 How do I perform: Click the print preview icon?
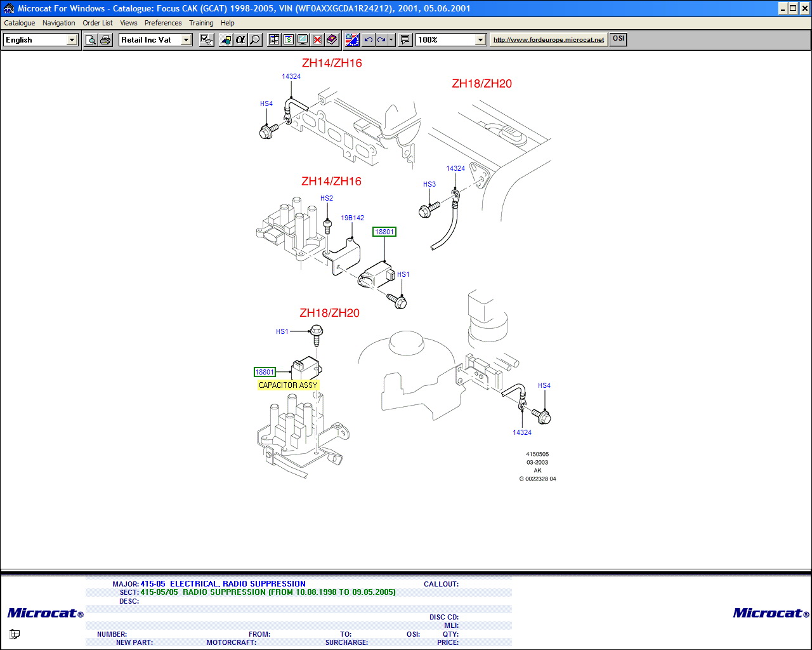coord(91,40)
